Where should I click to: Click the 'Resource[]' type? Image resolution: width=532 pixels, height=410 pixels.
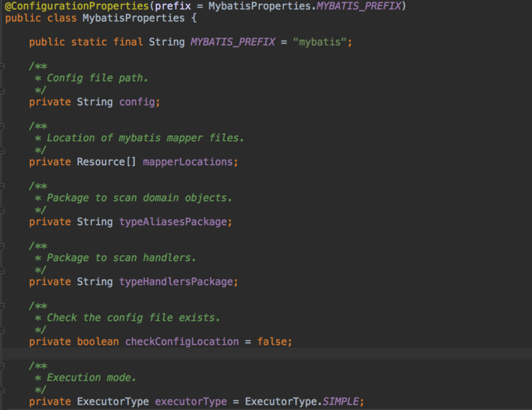coord(106,162)
